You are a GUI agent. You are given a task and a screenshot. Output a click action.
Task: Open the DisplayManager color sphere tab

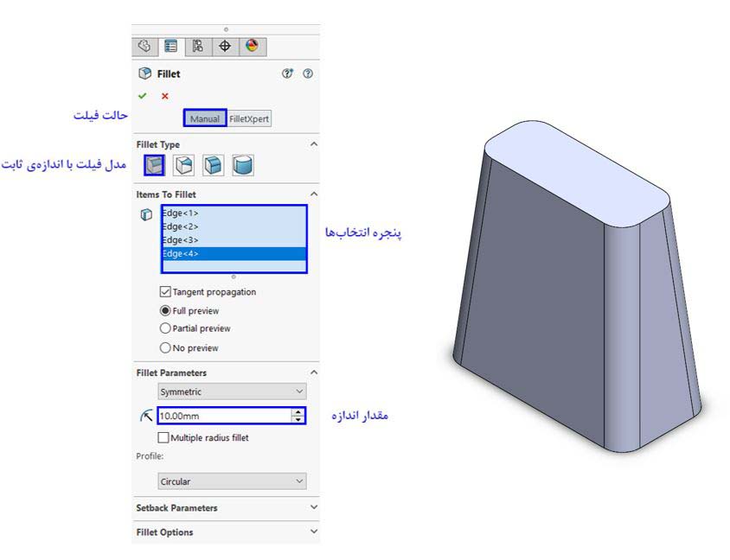[252, 47]
